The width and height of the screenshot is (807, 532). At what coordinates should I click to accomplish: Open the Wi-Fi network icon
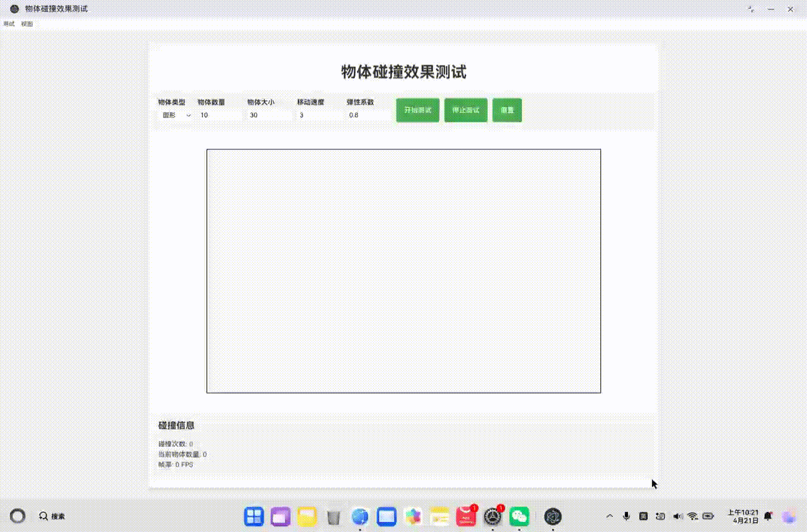[692, 516]
